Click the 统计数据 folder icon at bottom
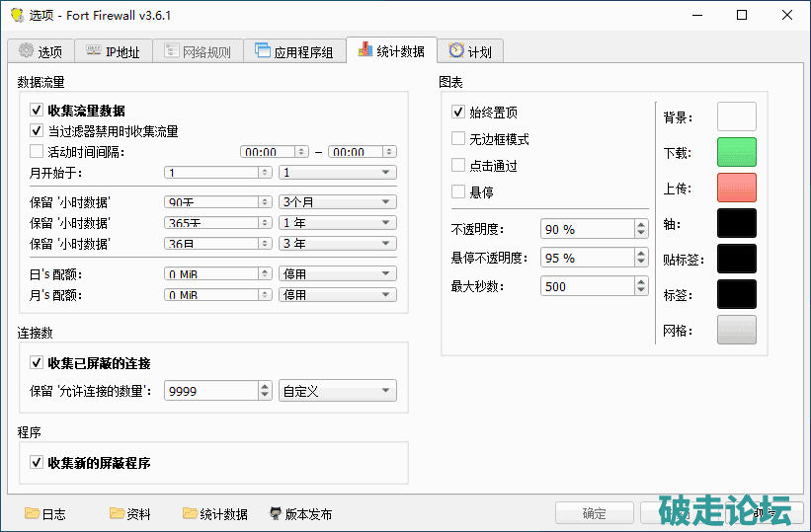Viewport: 811px width, 532px height. pos(190,513)
